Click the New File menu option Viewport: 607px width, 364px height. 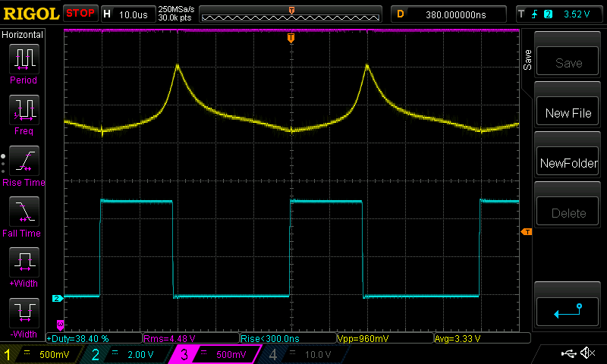tap(568, 113)
